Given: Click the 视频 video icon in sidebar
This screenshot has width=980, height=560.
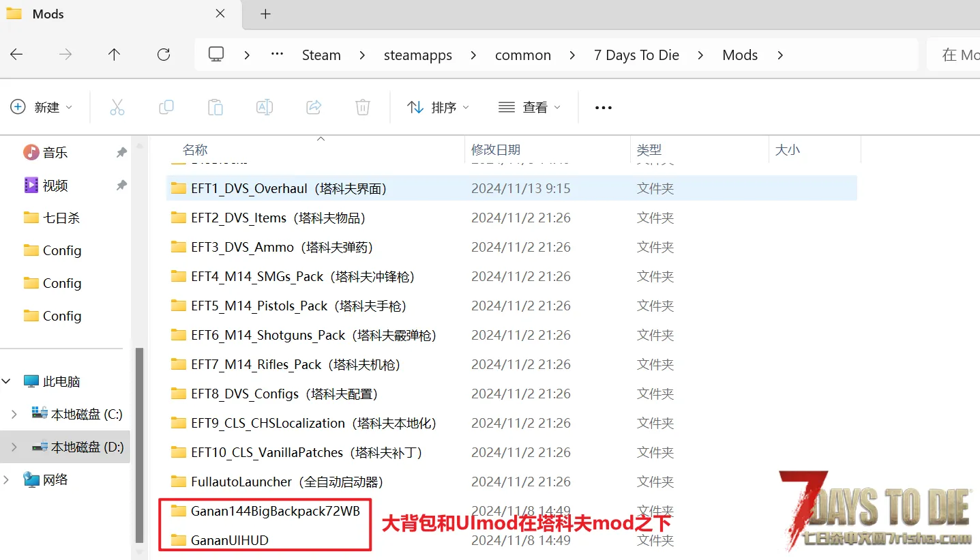Looking at the screenshot, I should point(31,185).
